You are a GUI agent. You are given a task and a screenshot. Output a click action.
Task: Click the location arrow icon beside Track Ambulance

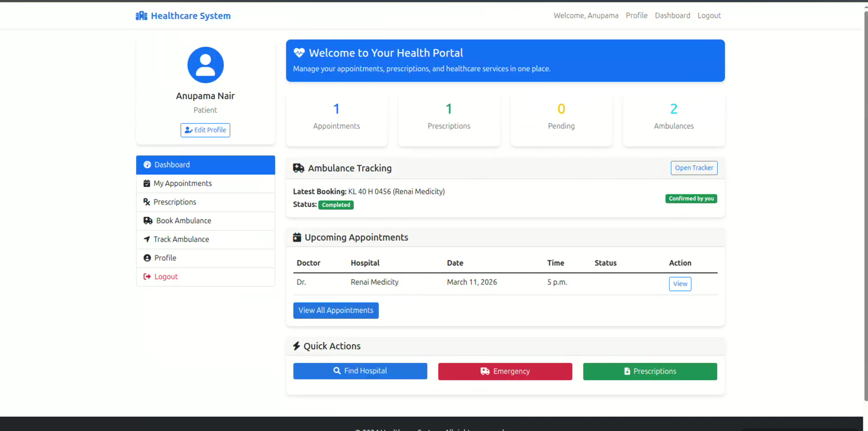click(x=147, y=239)
